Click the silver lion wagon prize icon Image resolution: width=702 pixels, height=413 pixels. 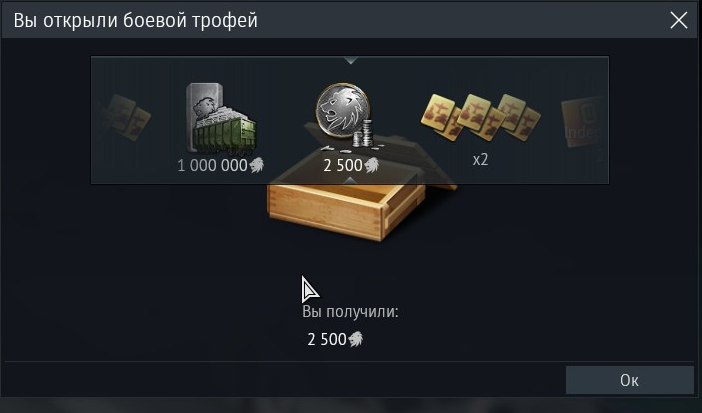(x=221, y=118)
